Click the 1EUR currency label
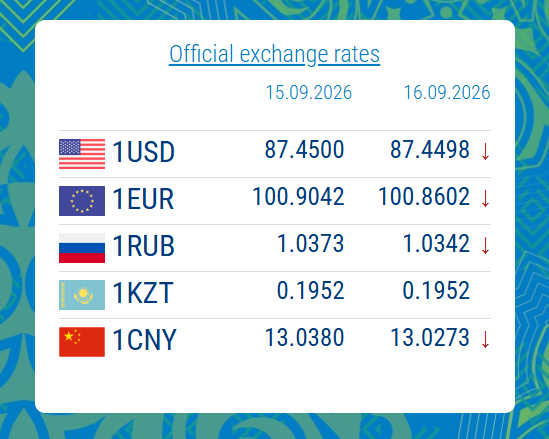The image size is (549, 439). [x=143, y=199]
